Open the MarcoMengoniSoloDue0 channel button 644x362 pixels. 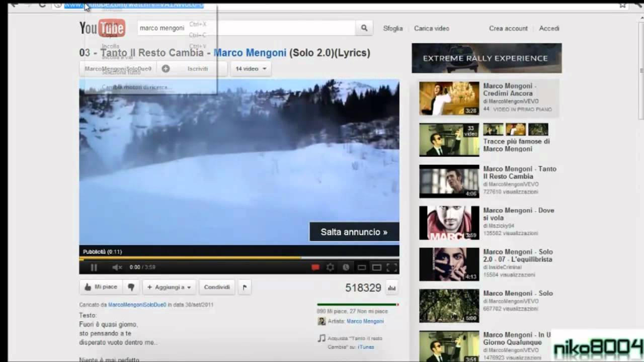[x=118, y=69]
